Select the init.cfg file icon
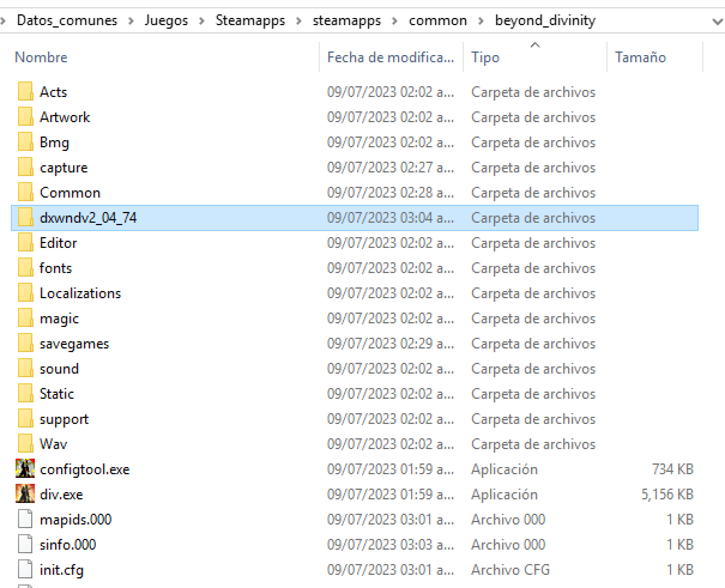725x588 pixels. (x=25, y=569)
